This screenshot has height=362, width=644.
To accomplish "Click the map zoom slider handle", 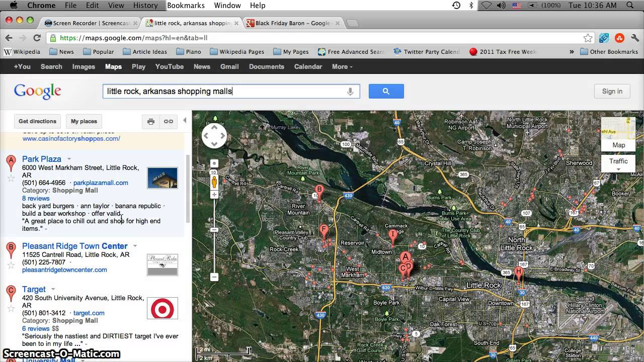I will pyautogui.click(x=214, y=230).
